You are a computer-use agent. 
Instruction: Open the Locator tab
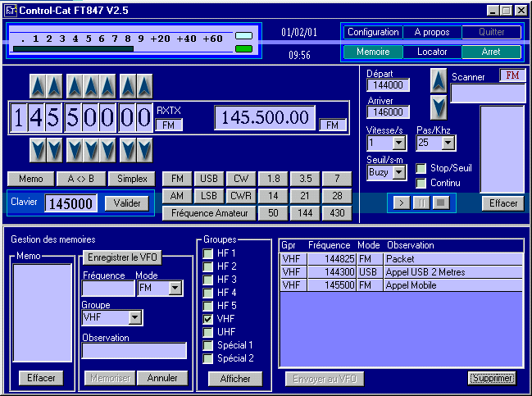pyautogui.click(x=432, y=52)
